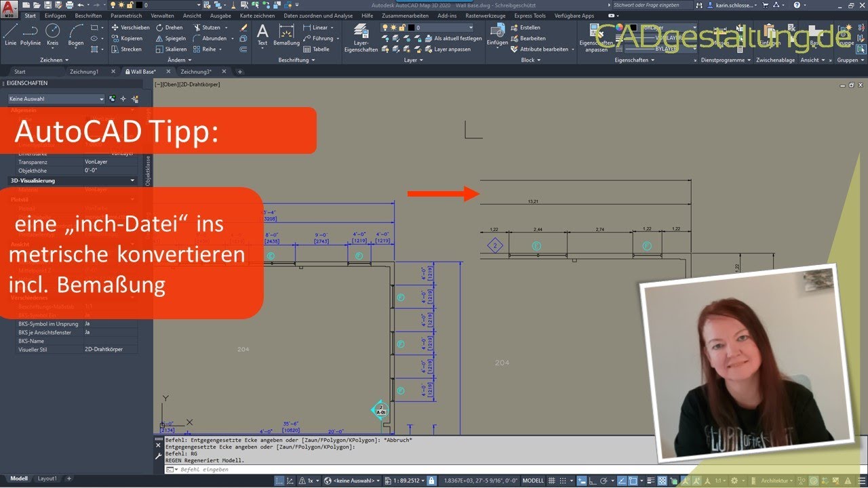Click the plot/print icon in quick access toolbar
This screenshot has height=488, width=868.
(x=69, y=5)
